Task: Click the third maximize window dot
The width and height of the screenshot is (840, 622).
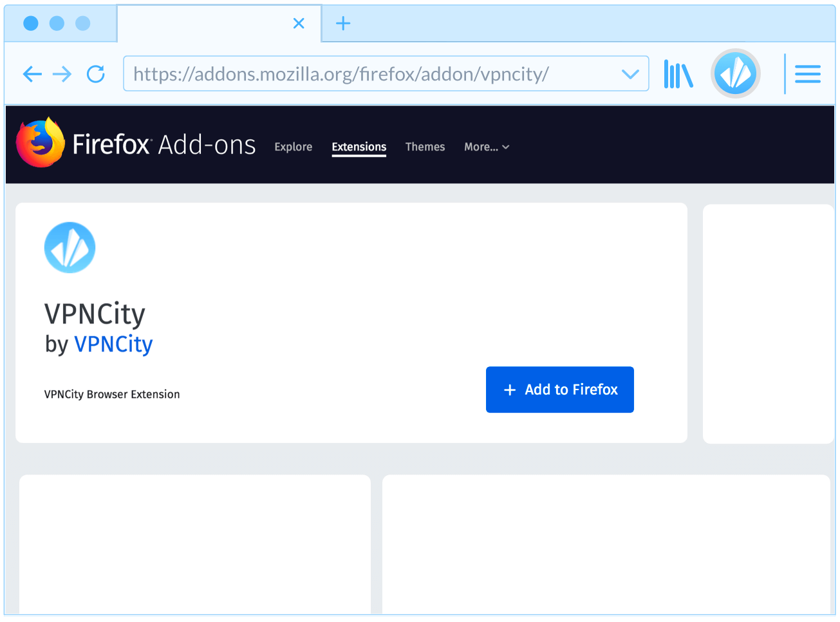Action: pyautogui.click(x=83, y=23)
